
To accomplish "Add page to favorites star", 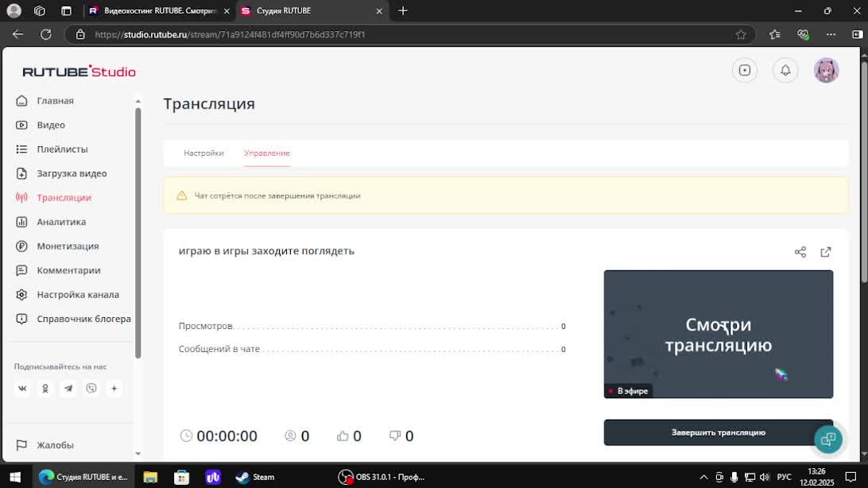I will pyautogui.click(x=741, y=34).
